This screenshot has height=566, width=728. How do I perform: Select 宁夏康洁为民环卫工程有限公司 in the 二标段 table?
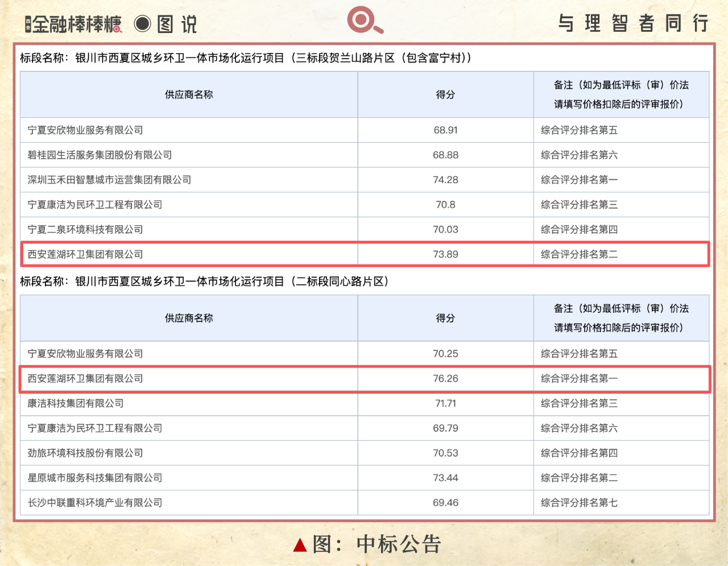click(95, 428)
